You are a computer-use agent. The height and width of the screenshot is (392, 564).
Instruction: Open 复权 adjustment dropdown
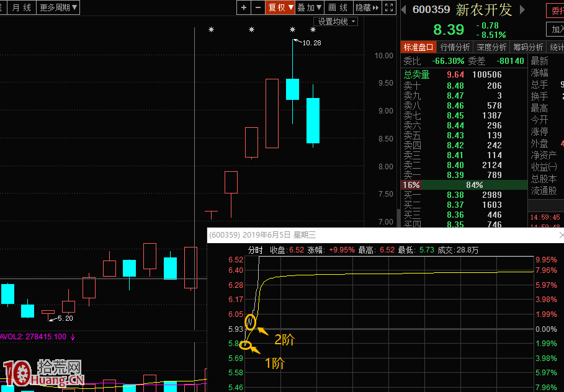[x=280, y=7]
